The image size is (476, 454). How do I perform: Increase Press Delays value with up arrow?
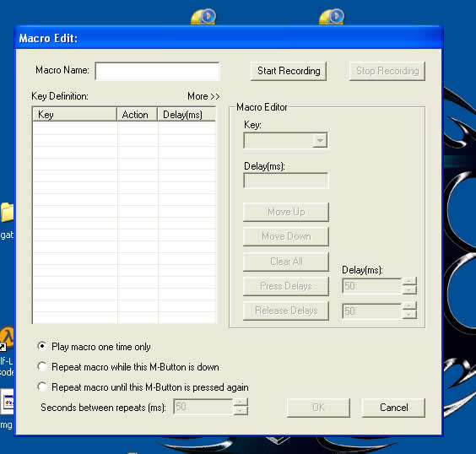pyautogui.click(x=409, y=281)
